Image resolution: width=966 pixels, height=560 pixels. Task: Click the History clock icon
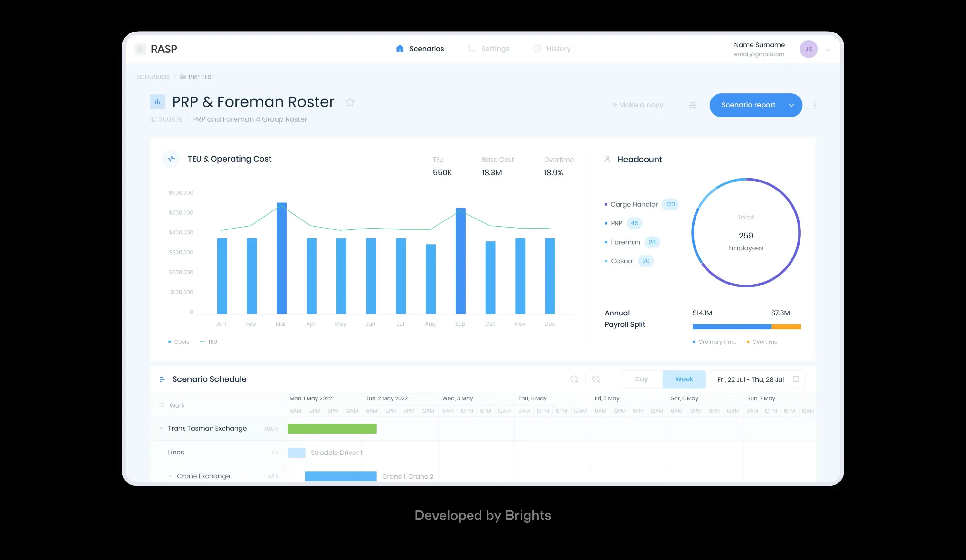[537, 49]
